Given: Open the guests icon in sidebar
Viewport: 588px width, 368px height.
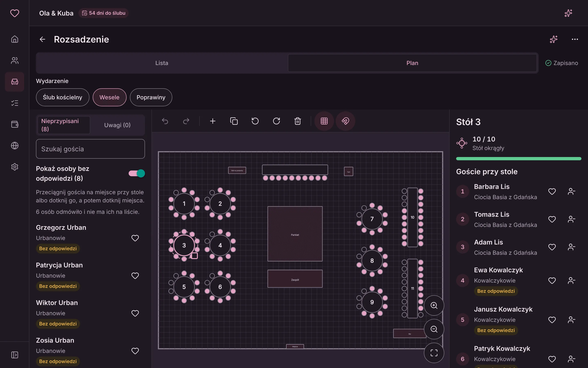Looking at the screenshot, I should (14, 60).
